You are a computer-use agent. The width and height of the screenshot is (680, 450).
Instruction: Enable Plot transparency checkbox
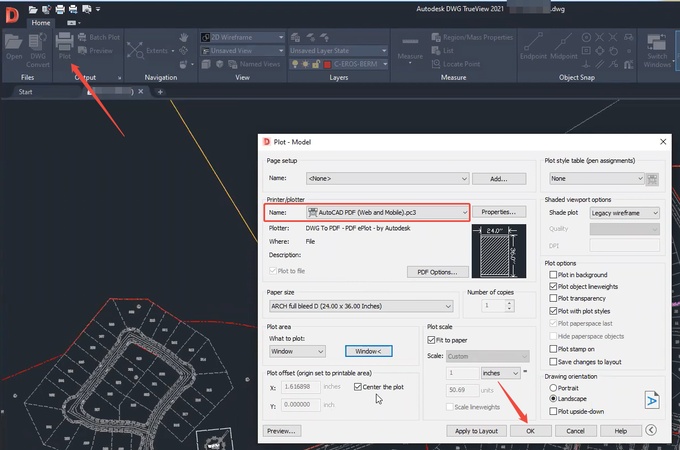tap(553, 298)
